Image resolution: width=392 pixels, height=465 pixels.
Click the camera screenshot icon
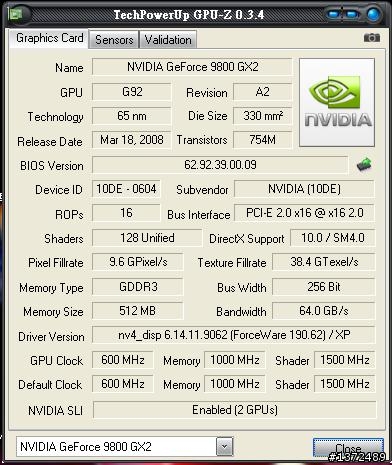pyautogui.click(x=372, y=38)
